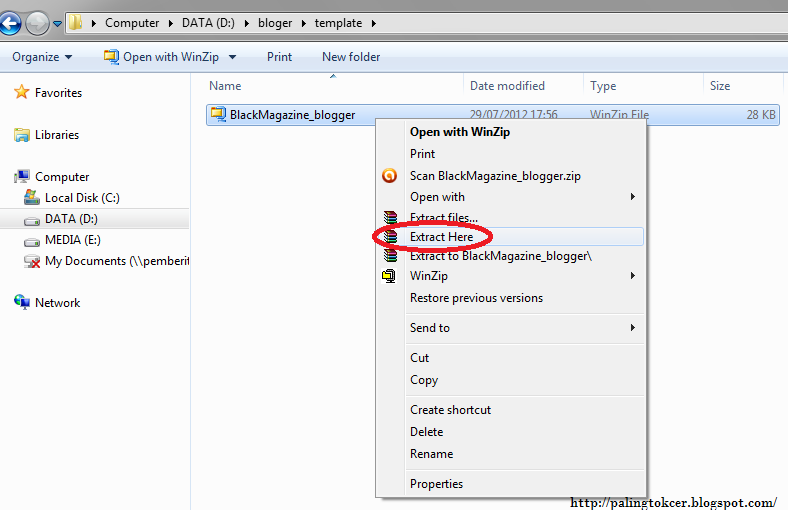Choose Print in the context menu
Screen dimensions: 788x510
tap(422, 154)
